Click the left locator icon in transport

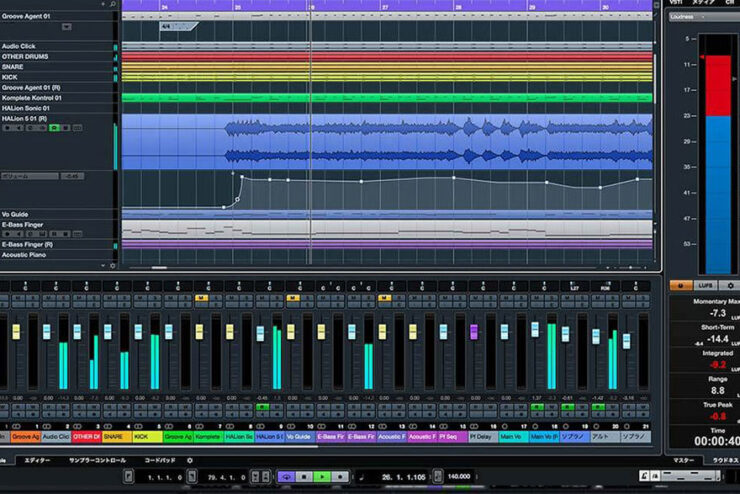coord(128,477)
